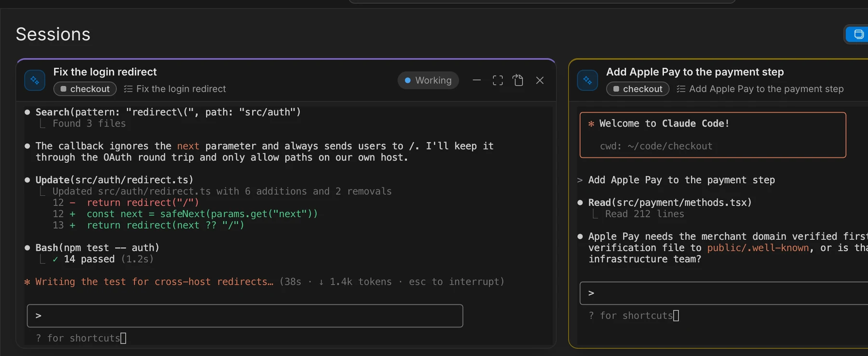The image size is (868, 356).
Task: Click 'cwd: ~/code/checkout' text
Action: point(656,146)
